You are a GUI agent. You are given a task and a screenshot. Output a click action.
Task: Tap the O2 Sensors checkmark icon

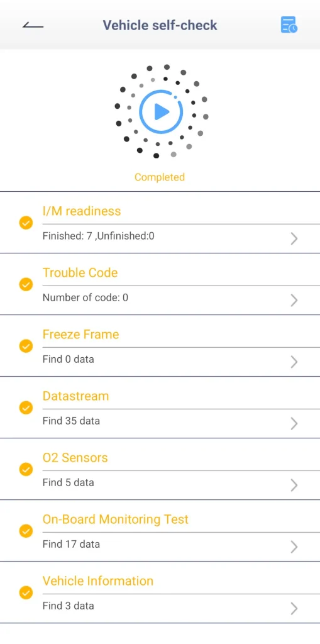click(x=26, y=469)
